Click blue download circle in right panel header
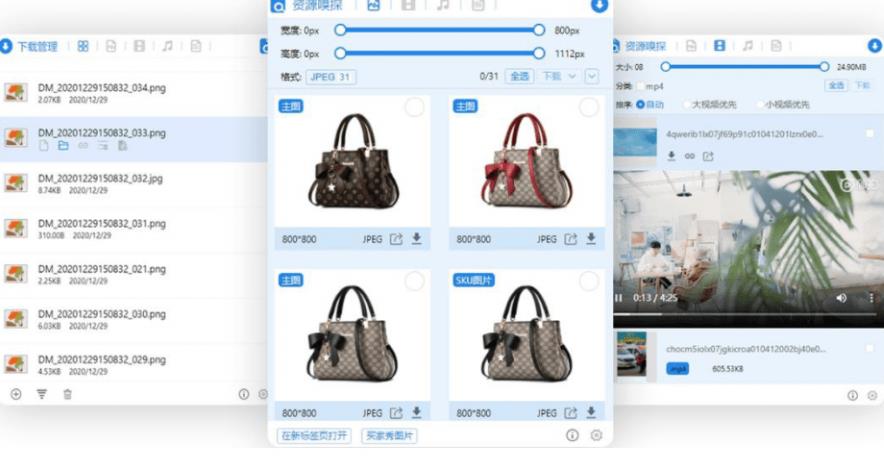The height and width of the screenshot is (461, 884). (x=874, y=46)
